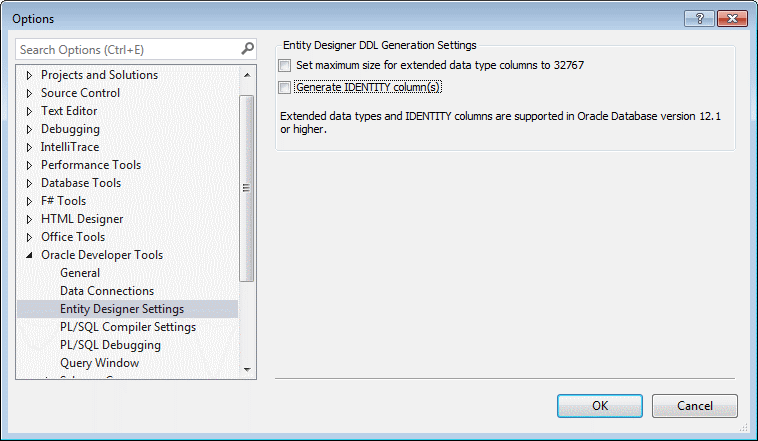Select Database Tools category

81,183
